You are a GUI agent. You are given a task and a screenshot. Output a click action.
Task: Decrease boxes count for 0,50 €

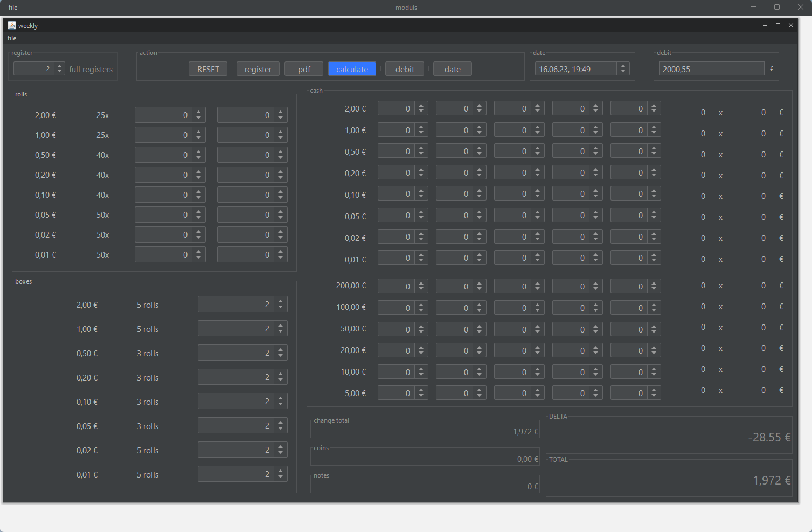click(x=281, y=356)
